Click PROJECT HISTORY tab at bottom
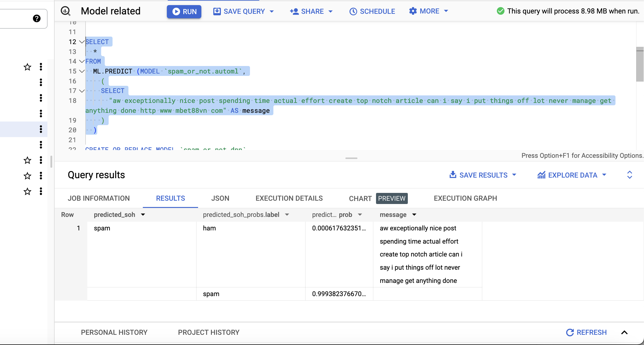 click(209, 332)
